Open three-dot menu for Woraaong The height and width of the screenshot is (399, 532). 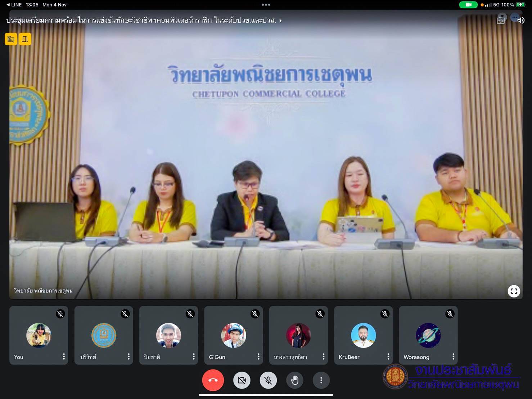coord(453,357)
